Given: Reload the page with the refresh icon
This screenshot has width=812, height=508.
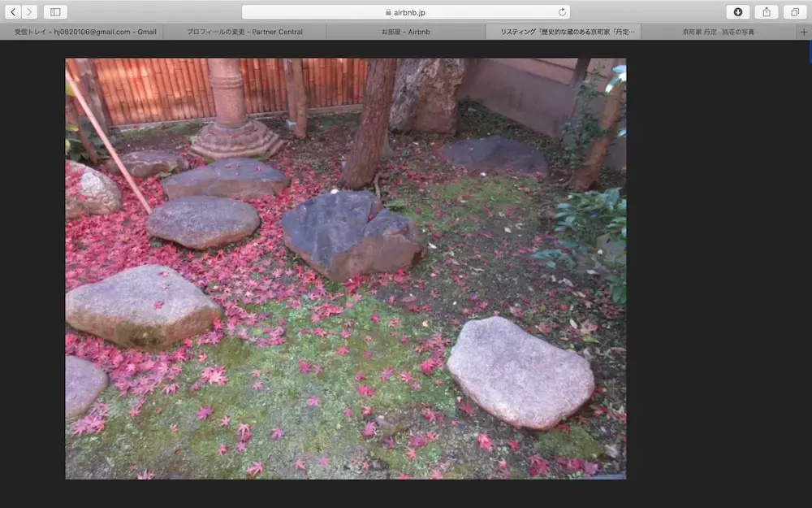Looking at the screenshot, I should (x=562, y=12).
